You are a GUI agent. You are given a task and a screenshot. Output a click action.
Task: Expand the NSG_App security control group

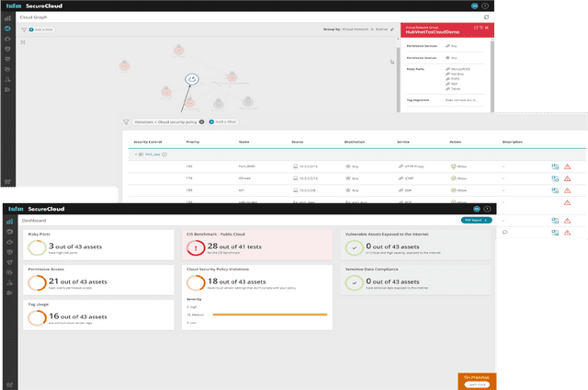[x=136, y=155]
